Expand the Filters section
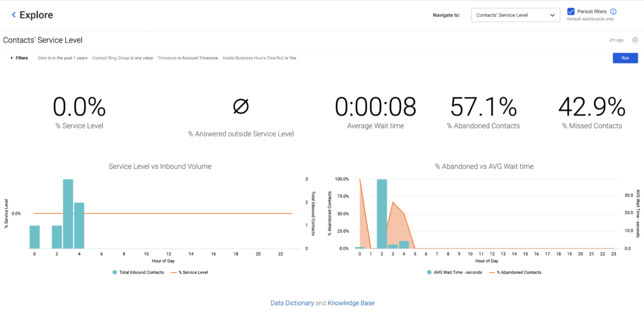The width and height of the screenshot is (644, 312). pyautogui.click(x=19, y=58)
